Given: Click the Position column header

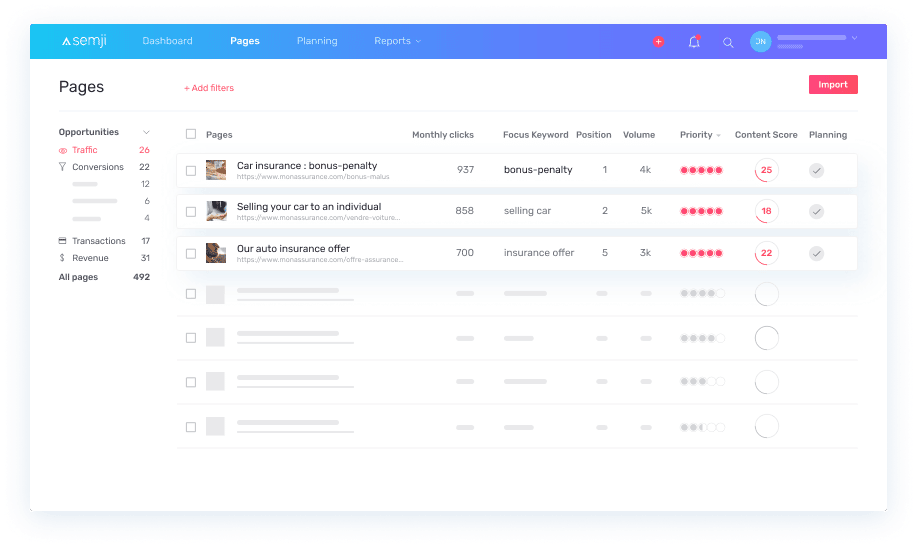Looking at the screenshot, I should pyautogui.click(x=594, y=135).
